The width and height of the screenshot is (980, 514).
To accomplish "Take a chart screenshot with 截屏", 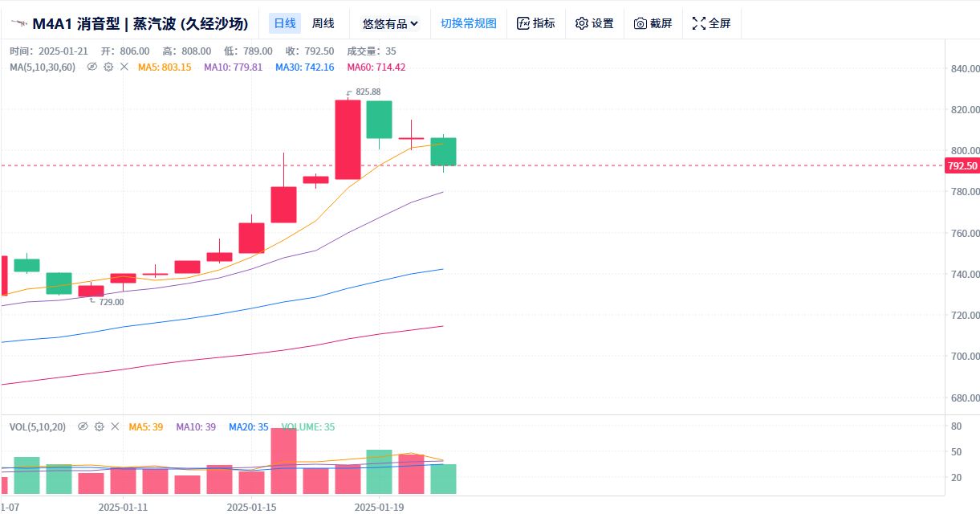I will [x=653, y=23].
